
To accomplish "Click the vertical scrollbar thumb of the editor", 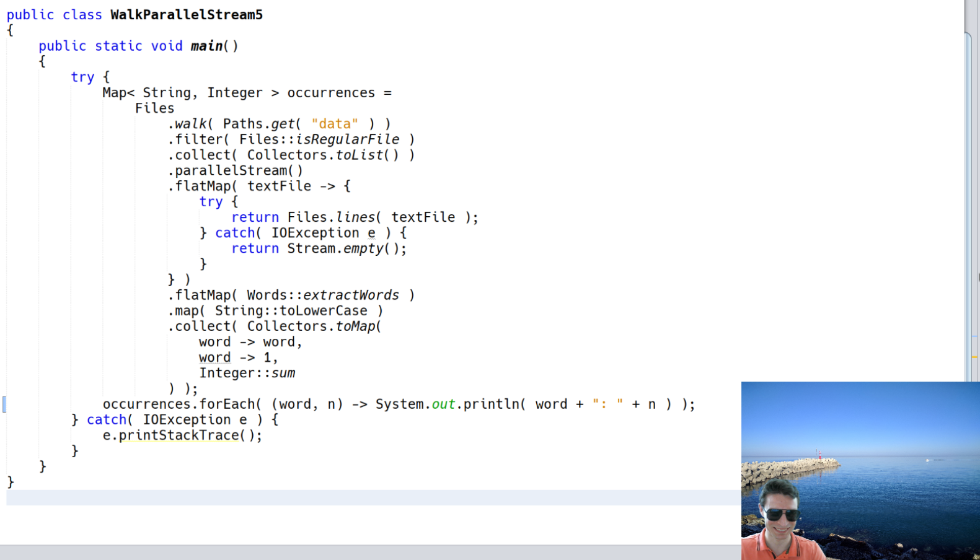I will click(968, 204).
